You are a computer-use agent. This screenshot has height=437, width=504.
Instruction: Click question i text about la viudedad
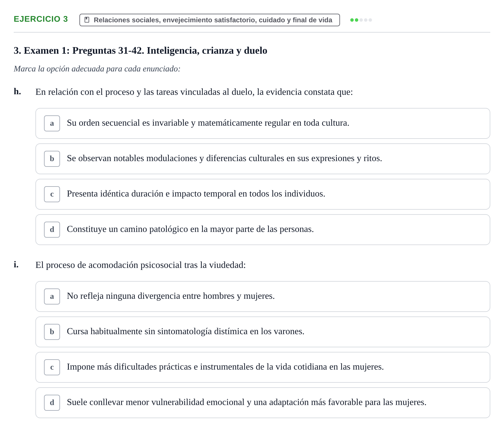tap(141, 265)
